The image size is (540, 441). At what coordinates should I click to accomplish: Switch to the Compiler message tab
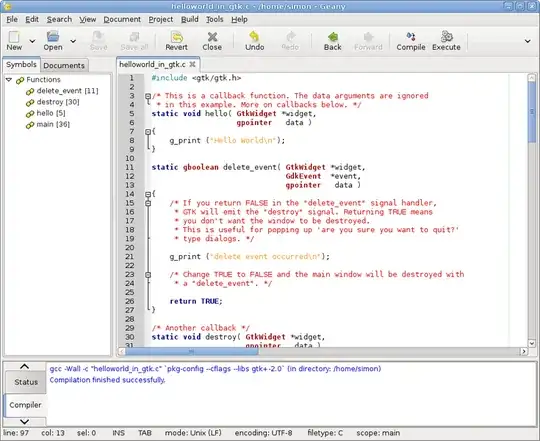click(x=25, y=405)
